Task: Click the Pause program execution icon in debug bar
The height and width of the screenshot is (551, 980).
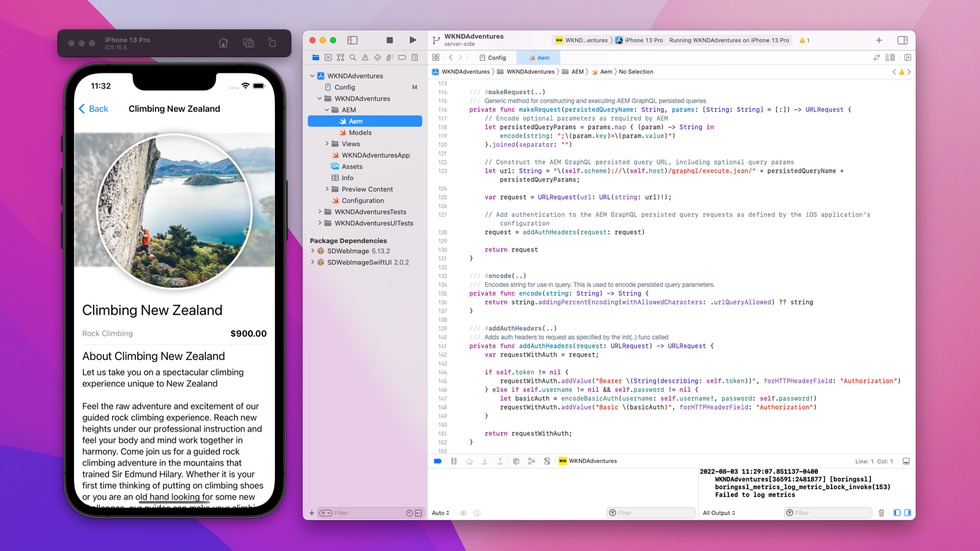Action: 454,461
